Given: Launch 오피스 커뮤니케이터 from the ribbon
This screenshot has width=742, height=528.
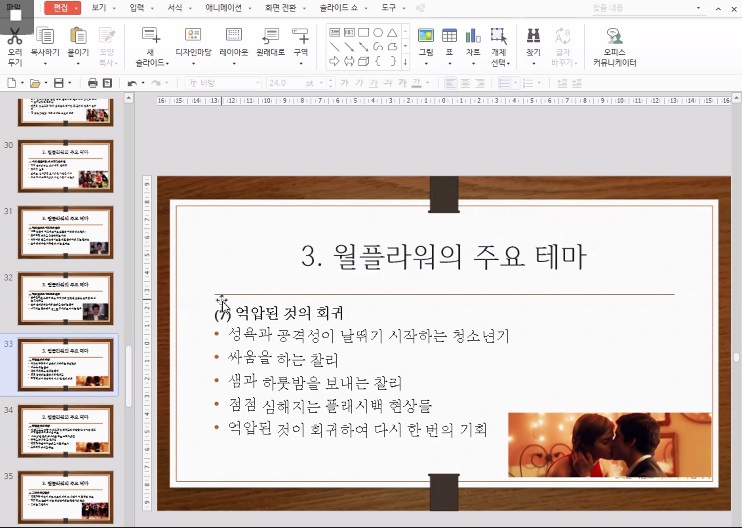Looking at the screenshot, I should [615, 36].
